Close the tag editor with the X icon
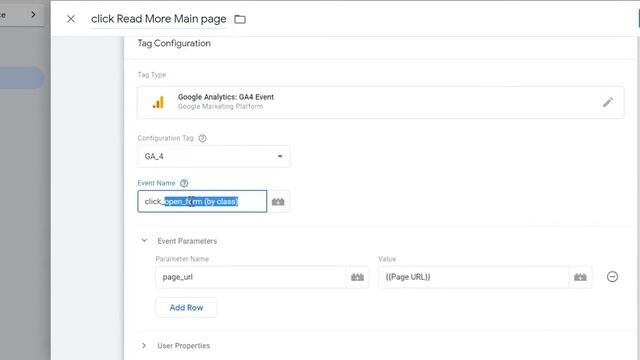The image size is (640, 360). pyautogui.click(x=71, y=19)
